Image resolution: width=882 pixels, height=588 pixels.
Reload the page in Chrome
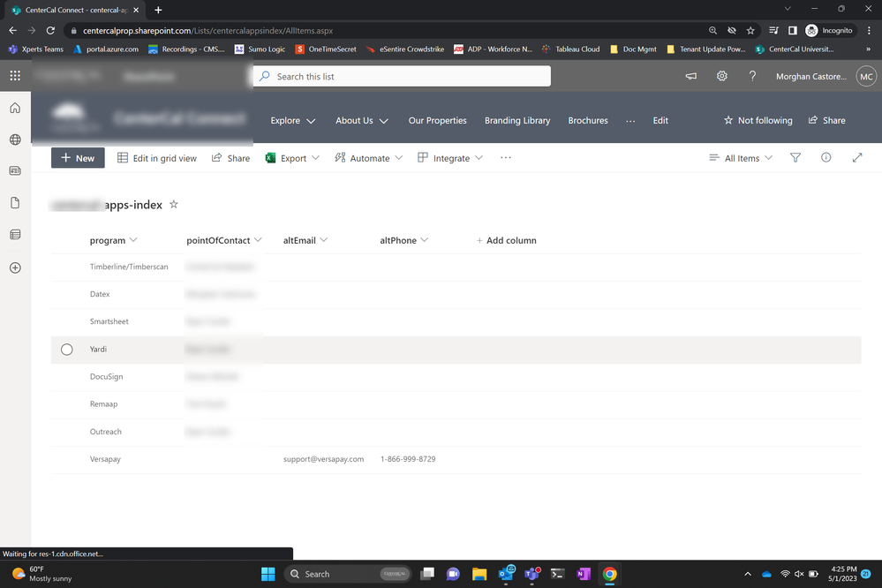tap(50, 30)
